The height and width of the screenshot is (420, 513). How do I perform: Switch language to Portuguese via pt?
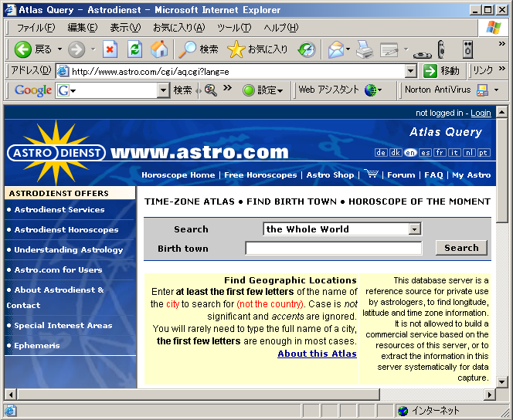[x=484, y=152]
